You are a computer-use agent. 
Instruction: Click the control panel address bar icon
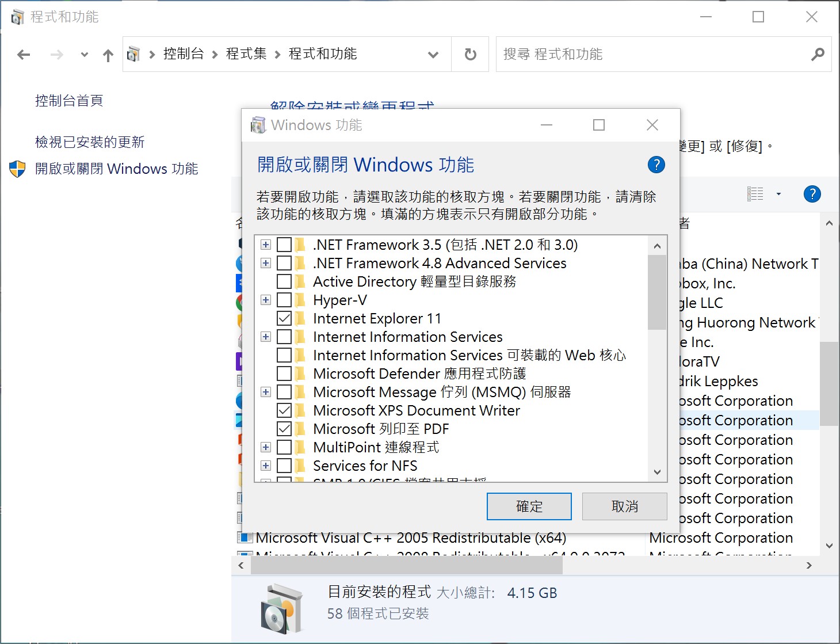click(x=133, y=54)
